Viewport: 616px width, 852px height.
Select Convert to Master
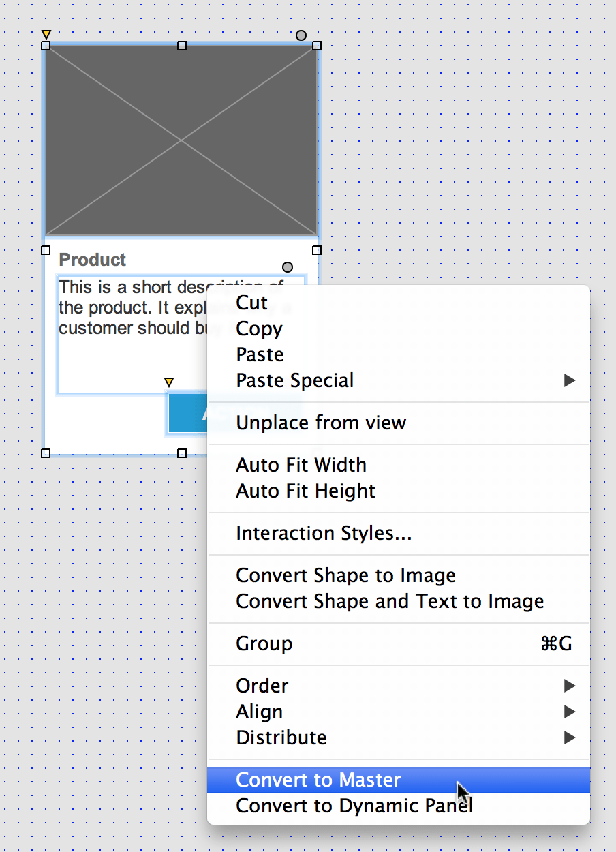pos(399,780)
